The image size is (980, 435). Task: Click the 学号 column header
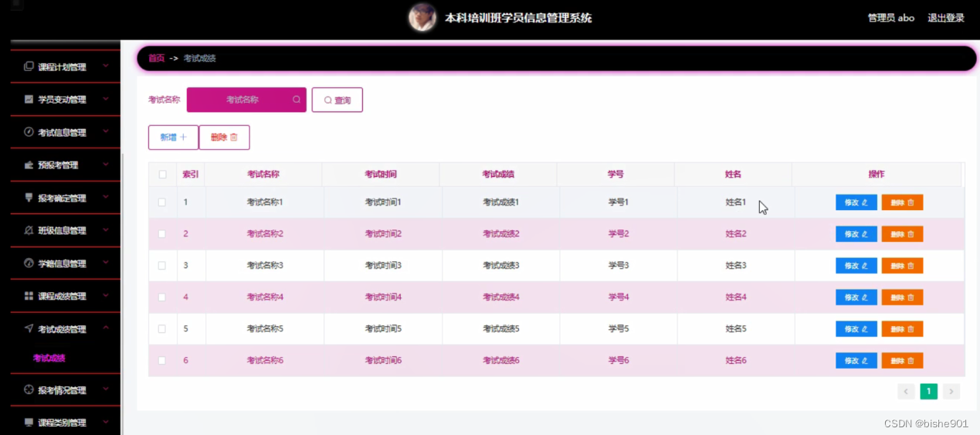[x=615, y=175]
